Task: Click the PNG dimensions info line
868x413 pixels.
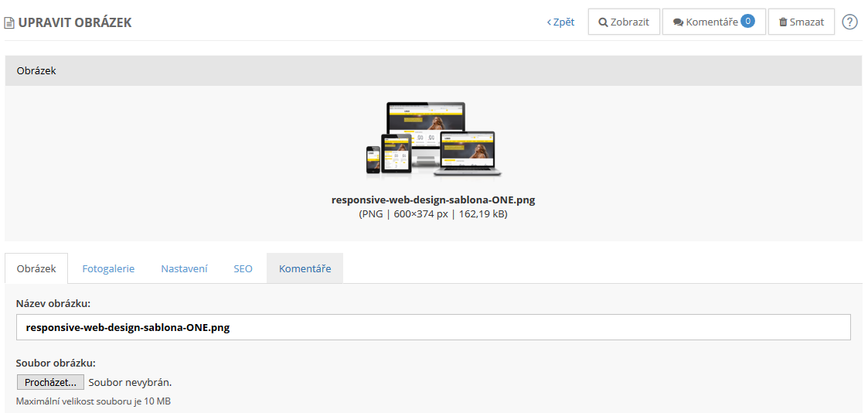Action: click(433, 214)
